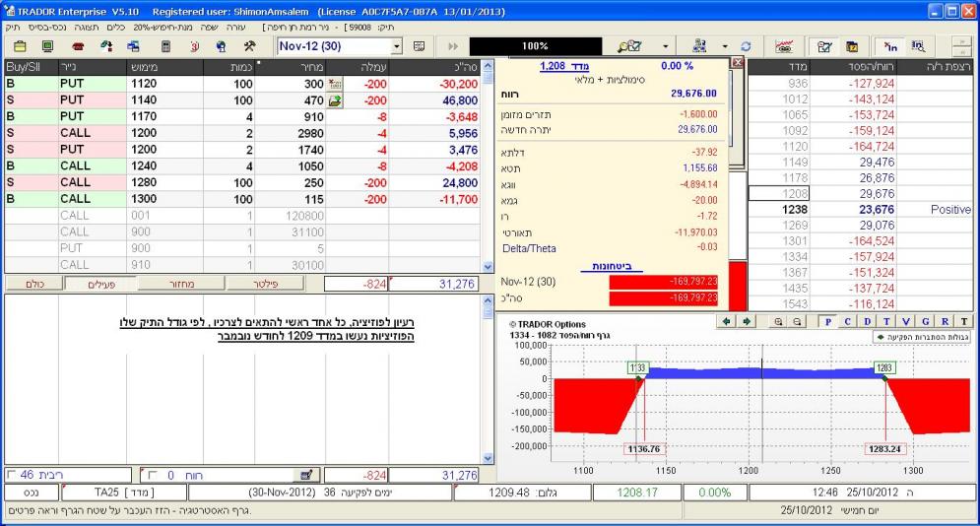Open the עזרה menu
Viewport: 980px width, 526px height.
236,29
